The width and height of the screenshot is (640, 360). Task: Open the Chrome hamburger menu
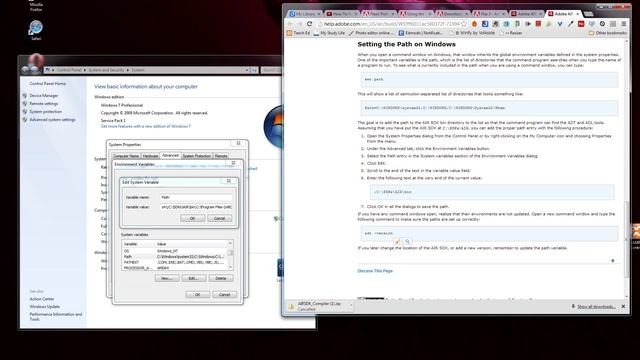pos(624,24)
